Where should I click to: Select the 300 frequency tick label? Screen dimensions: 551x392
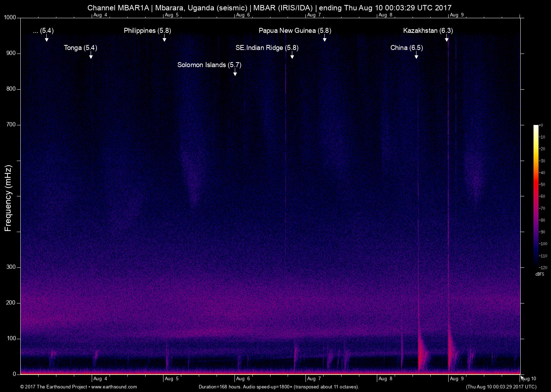pos(11,266)
